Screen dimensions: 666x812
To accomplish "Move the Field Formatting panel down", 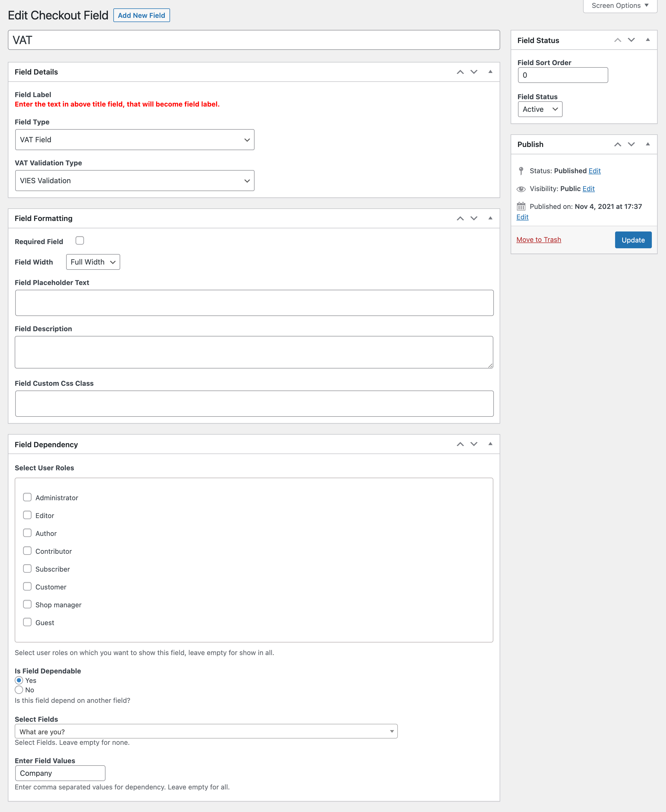I will (474, 218).
